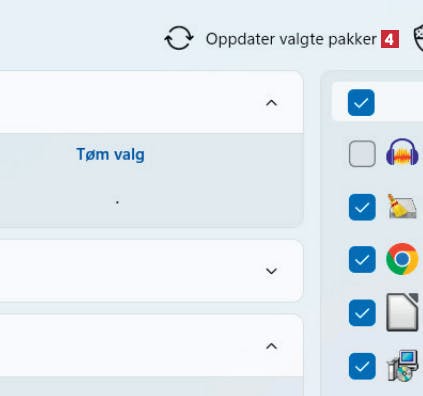The height and width of the screenshot is (396, 423).
Task: Uncheck the LibreOffice package checkbox
Action: pos(362,313)
